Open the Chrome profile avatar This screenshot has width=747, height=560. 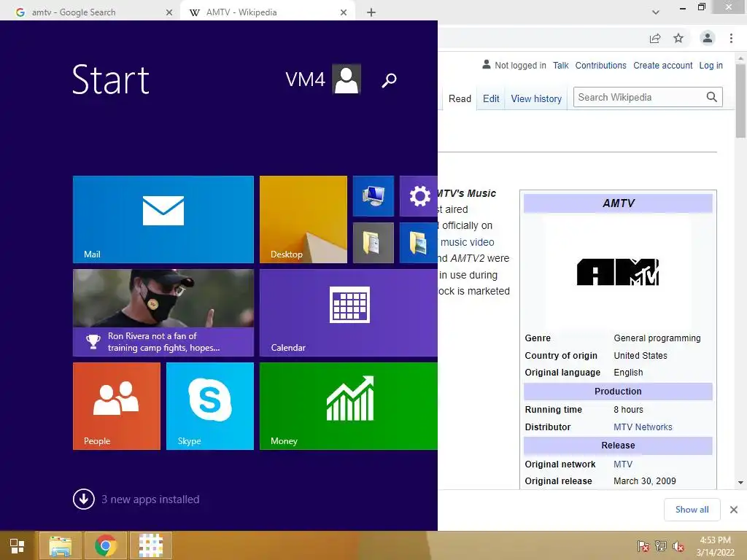click(x=708, y=38)
